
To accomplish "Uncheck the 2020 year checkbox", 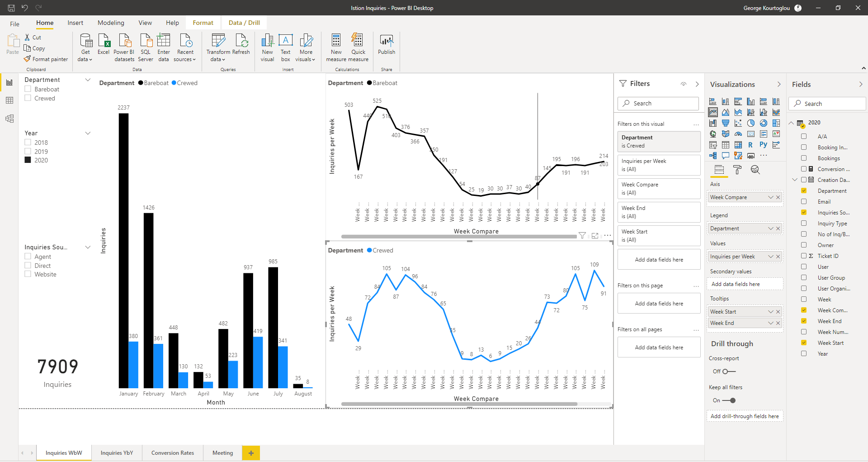I will 28,160.
